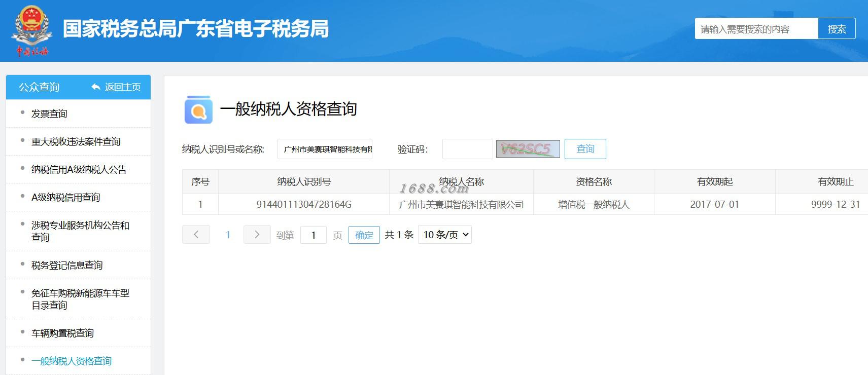Click the 查询 query button
This screenshot has width=868, height=375.
click(585, 148)
